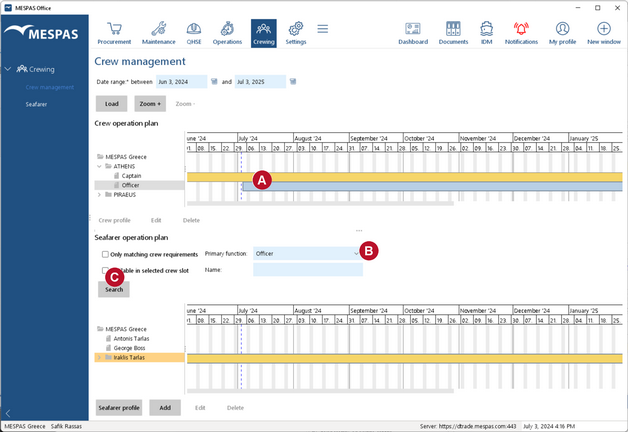Enable Only matching crew requirements checkbox
Viewport: 628px width, 432px height.
pos(105,254)
